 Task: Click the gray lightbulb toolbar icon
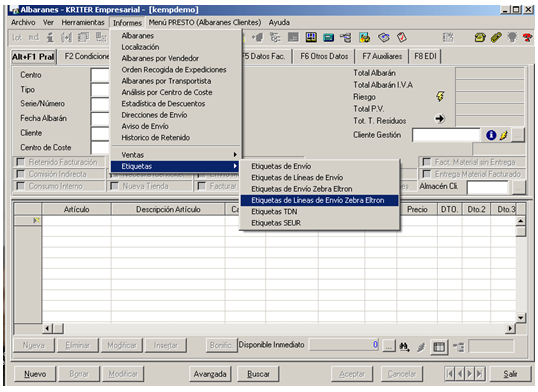[512, 37]
